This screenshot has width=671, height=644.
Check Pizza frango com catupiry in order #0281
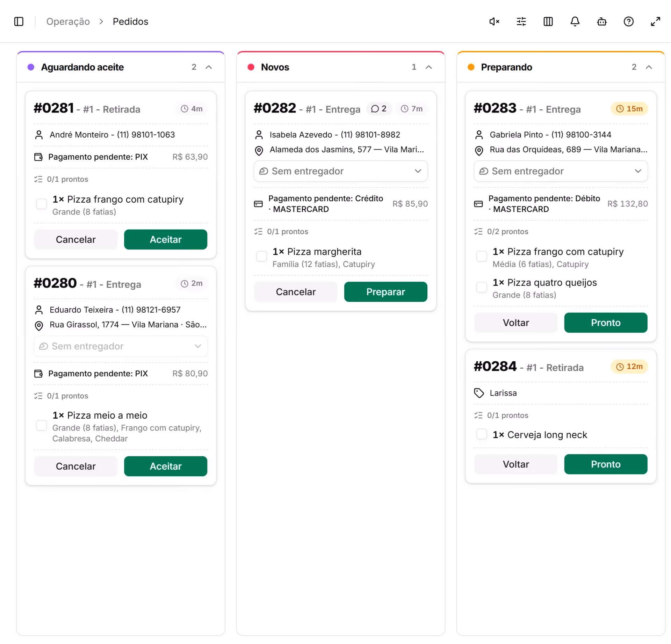click(x=42, y=204)
